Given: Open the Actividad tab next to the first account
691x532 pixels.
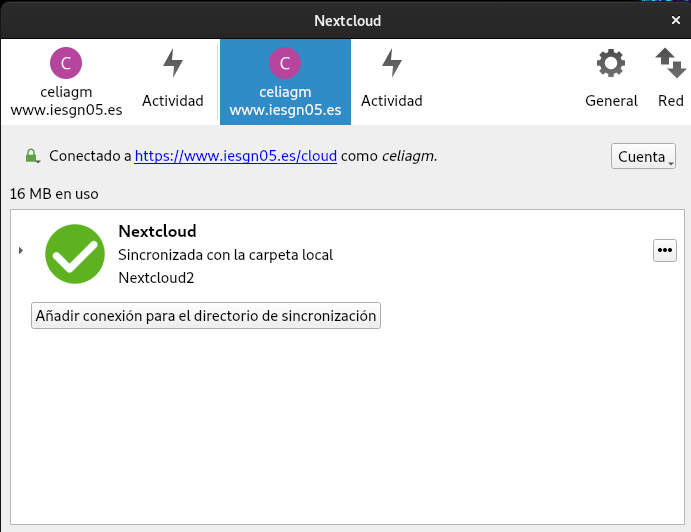Looking at the screenshot, I should [x=173, y=82].
